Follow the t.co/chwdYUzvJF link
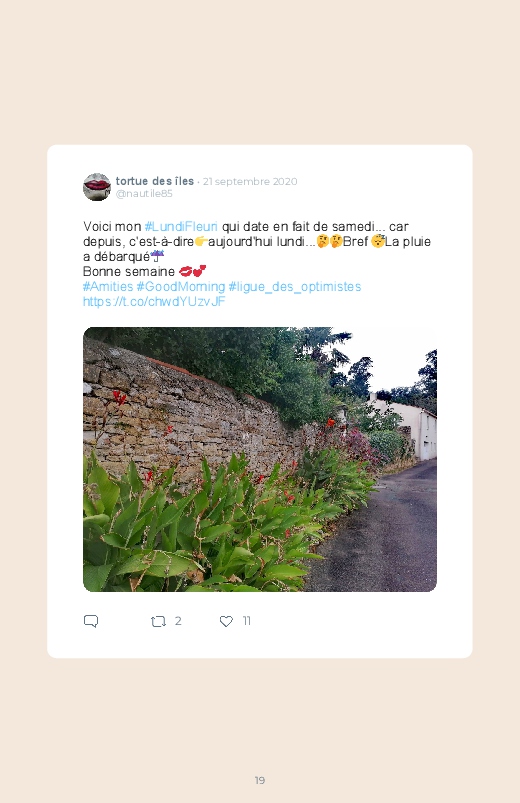 click(154, 301)
